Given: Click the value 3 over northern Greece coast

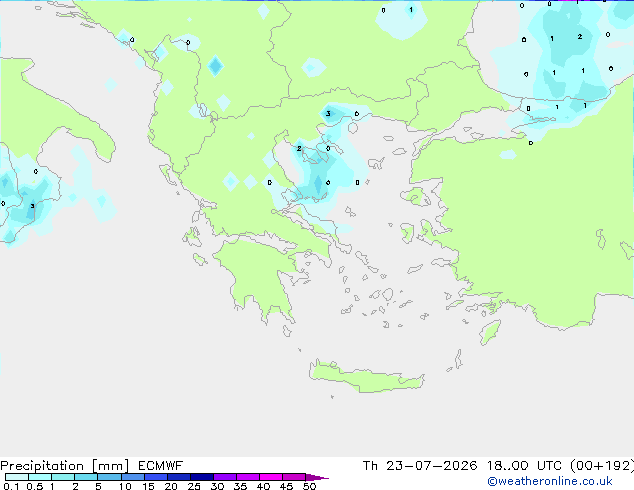Looking at the screenshot, I should pyautogui.click(x=328, y=114).
